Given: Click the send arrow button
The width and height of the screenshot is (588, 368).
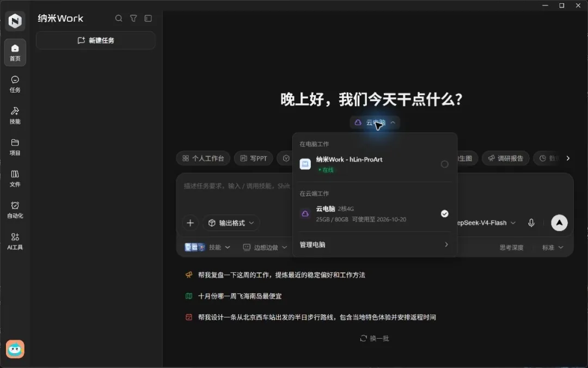Looking at the screenshot, I should pos(559,223).
